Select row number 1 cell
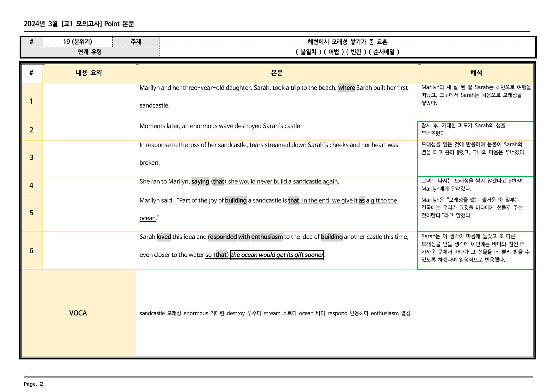555x392 pixels. (31, 101)
